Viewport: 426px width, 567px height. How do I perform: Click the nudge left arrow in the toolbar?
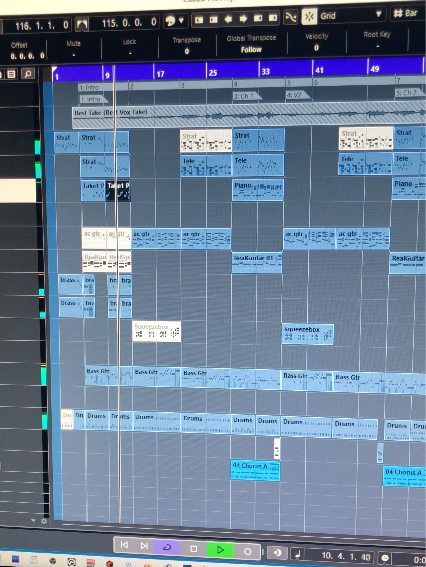tap(229, 19)
